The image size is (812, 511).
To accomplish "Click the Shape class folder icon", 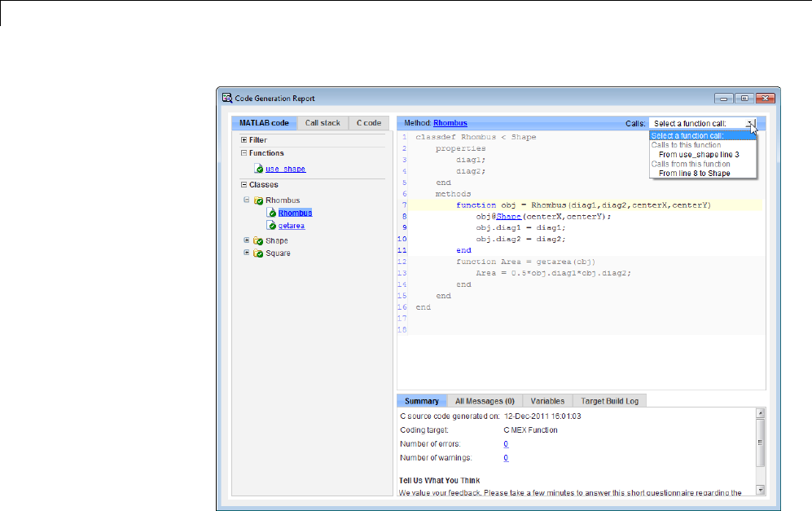I will pos(258,241).
